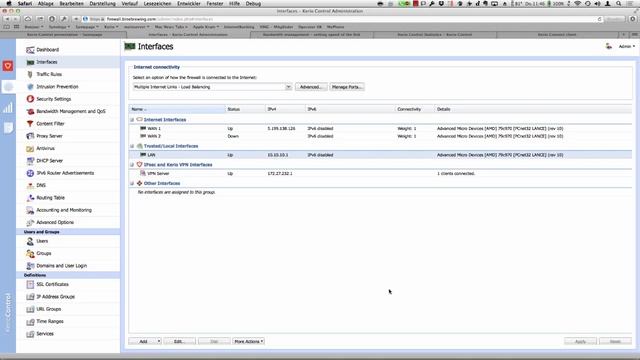Click the Advanced... button
The image size is (640, 360).
311,87
